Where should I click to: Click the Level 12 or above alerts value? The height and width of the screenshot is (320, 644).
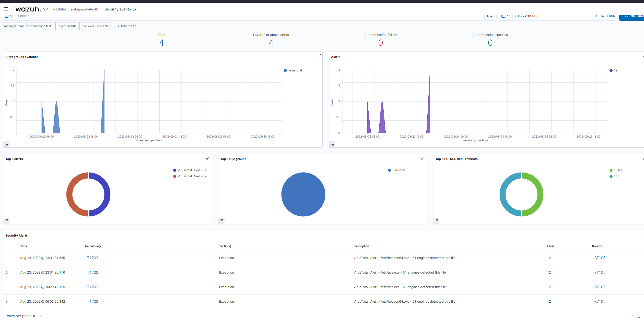271,43
